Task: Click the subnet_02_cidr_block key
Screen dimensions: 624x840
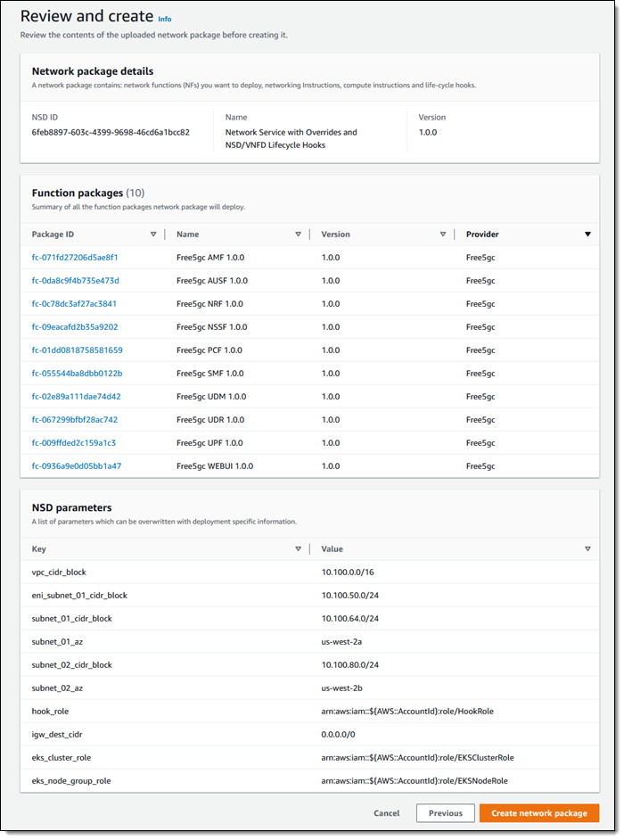Action: point(72,665)
